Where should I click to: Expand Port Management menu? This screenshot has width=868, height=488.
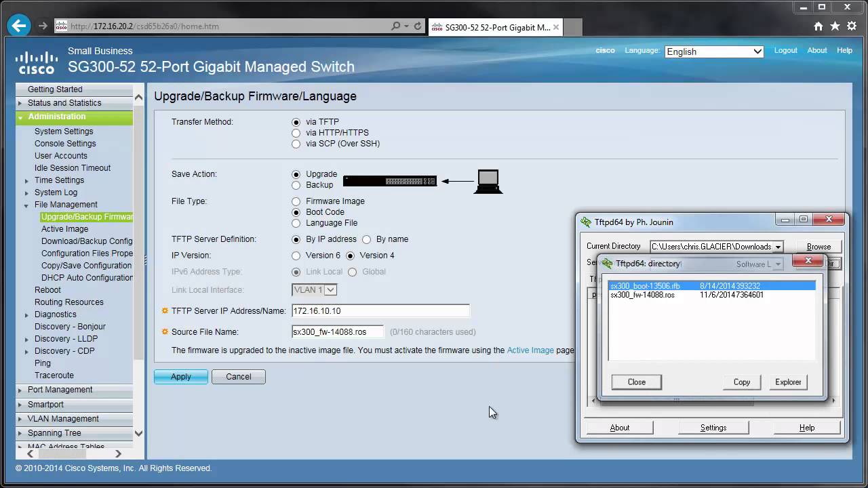coord(20,390)
